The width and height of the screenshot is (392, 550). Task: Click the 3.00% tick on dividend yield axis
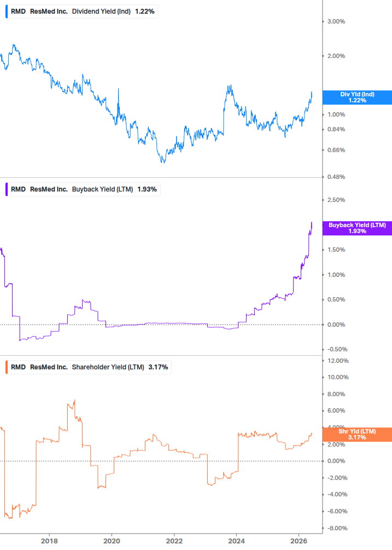pyautogui.click(x=336, y=21)
